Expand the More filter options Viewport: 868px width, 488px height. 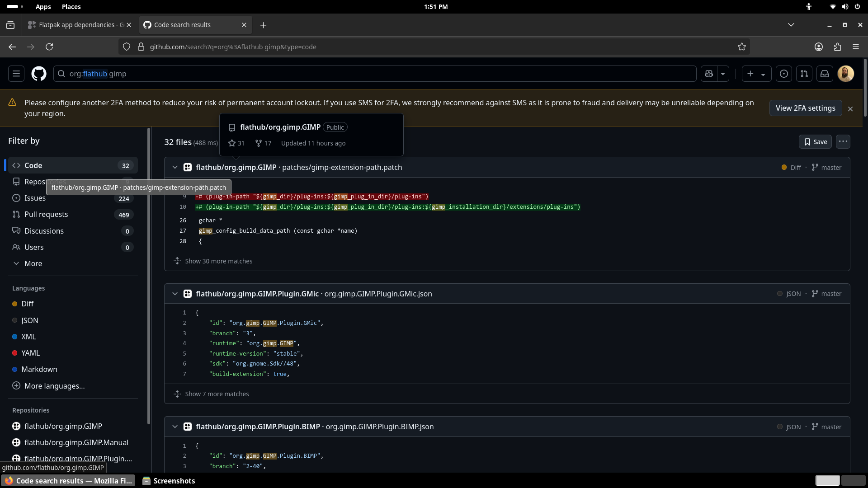(x=33, y=263)
